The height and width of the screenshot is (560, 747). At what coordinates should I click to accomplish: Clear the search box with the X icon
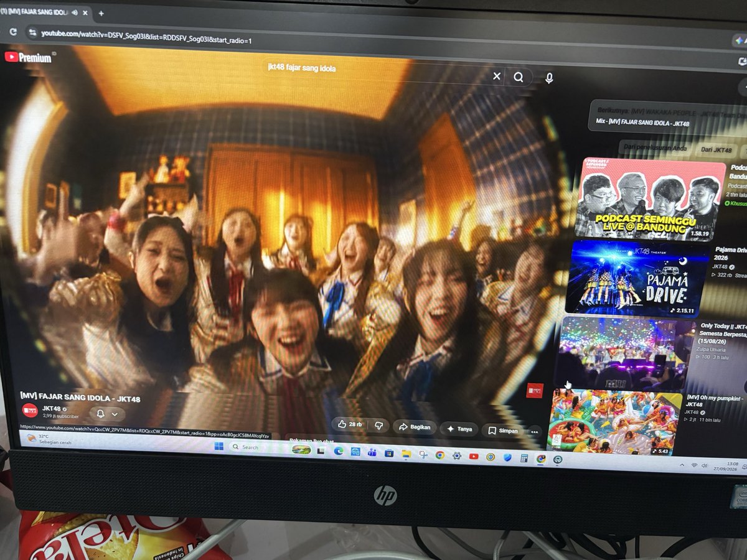click(497, 77)
